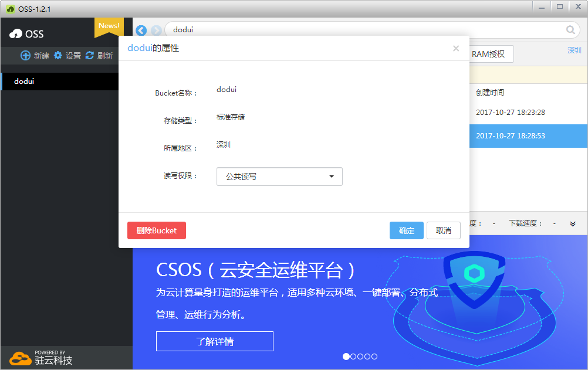The image size is (588, 370).
Task: Click the path field showing dodui
Action: [373, 30]
